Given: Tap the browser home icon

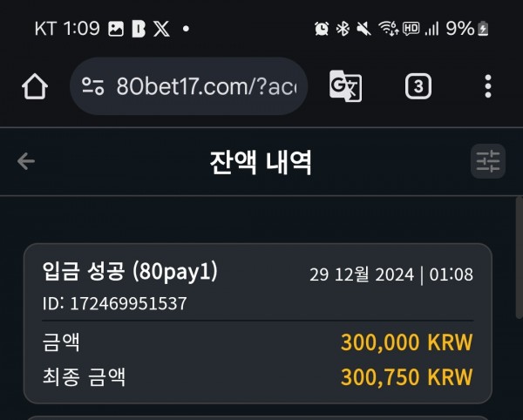Looking at the screenshot, I should click(x=35, y=86).
